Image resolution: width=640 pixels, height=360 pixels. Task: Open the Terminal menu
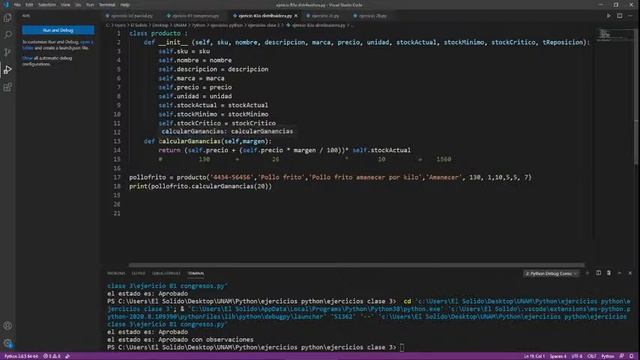(107, 5)
